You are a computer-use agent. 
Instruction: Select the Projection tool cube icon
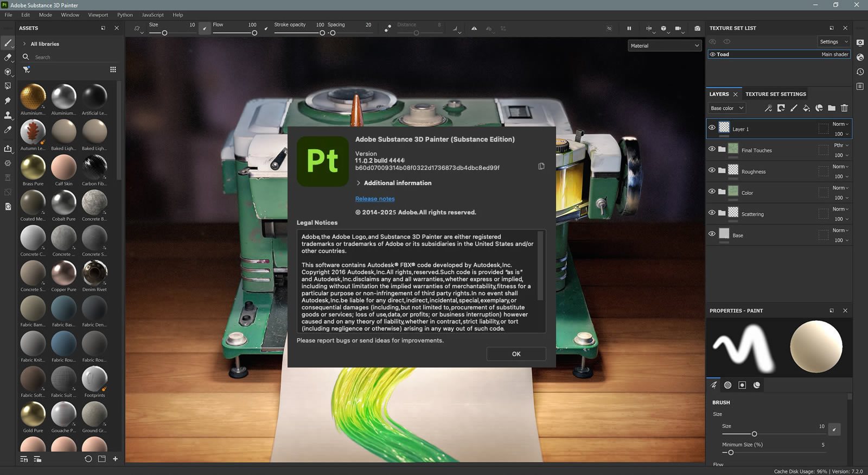[x=8, y=72]
